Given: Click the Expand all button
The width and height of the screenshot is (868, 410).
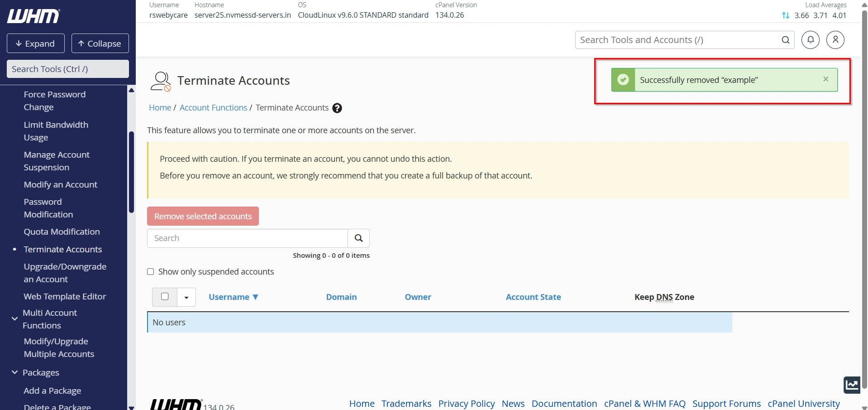Looking at the screenshot, I should click(36, 43).
